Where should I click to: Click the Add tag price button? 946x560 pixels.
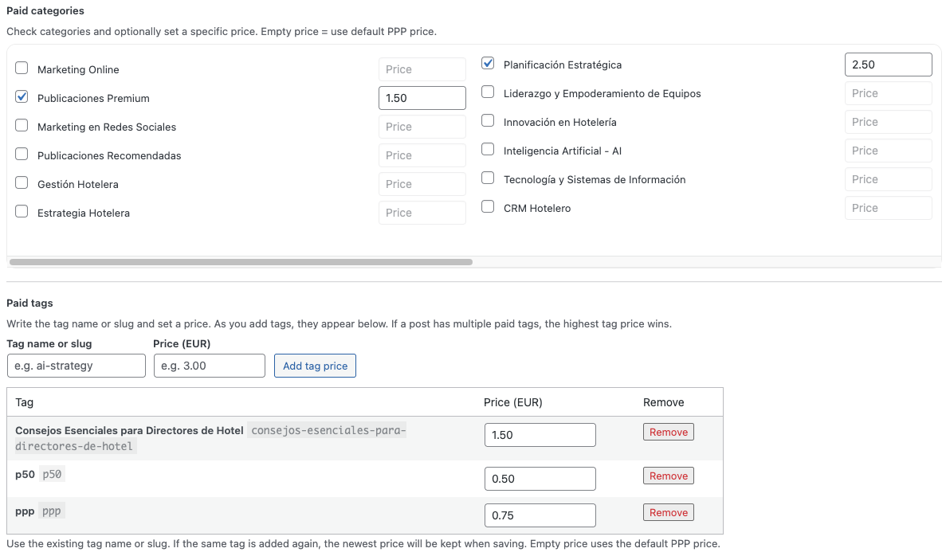315,366
